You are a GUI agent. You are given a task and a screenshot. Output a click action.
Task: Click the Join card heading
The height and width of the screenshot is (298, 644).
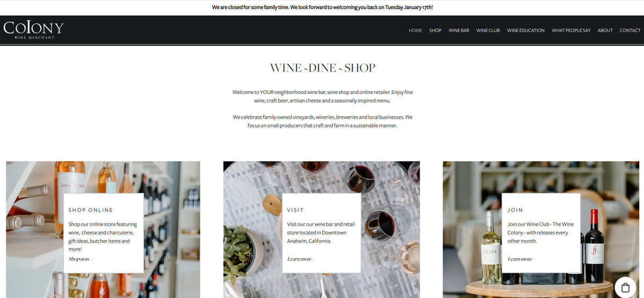click(x=515, y=210)
